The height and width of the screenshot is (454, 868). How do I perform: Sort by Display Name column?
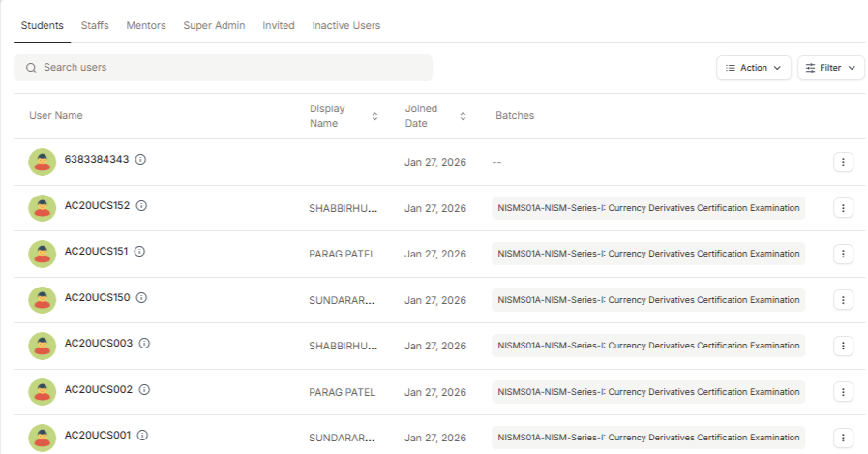[x=374, y=116]
